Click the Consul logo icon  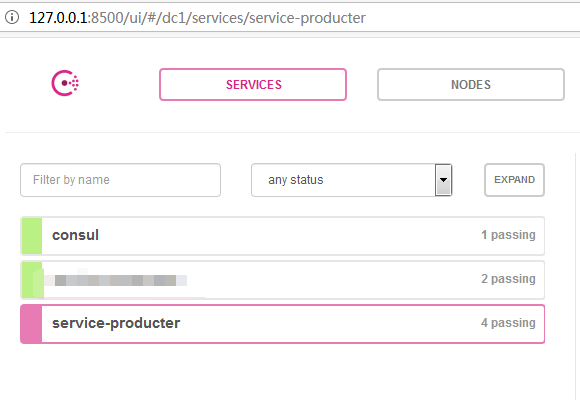coord(65,83)
